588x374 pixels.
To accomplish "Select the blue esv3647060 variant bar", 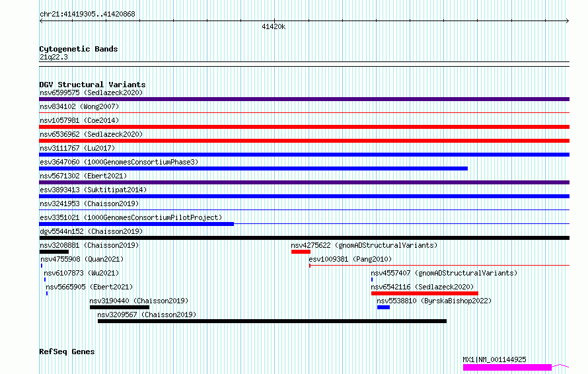I will (x=254, y=168).
